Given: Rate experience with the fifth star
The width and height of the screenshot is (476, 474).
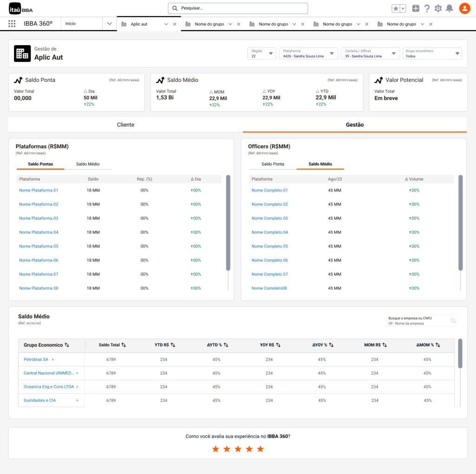Looking at the screenshot, I should click(x=260, y=449).
